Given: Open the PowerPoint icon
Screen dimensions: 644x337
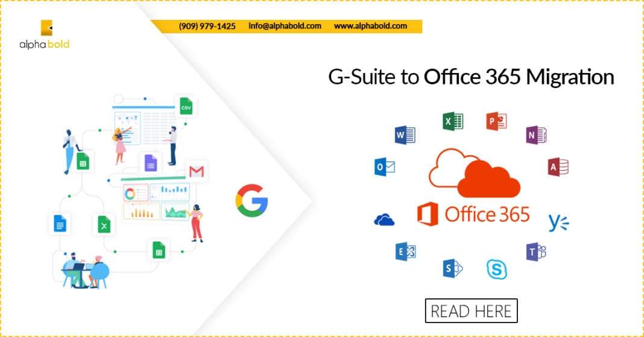Looking at the screenshot, I should click(x=497, y=121).
